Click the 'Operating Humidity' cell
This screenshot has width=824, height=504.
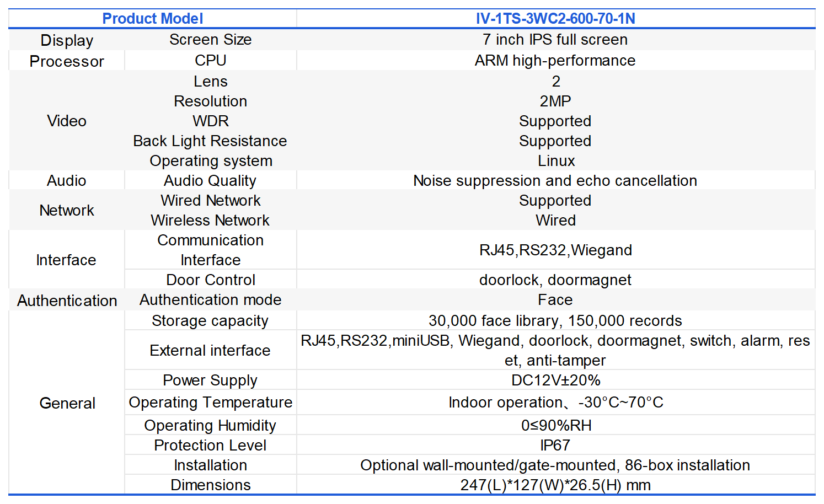pos(210,426)
